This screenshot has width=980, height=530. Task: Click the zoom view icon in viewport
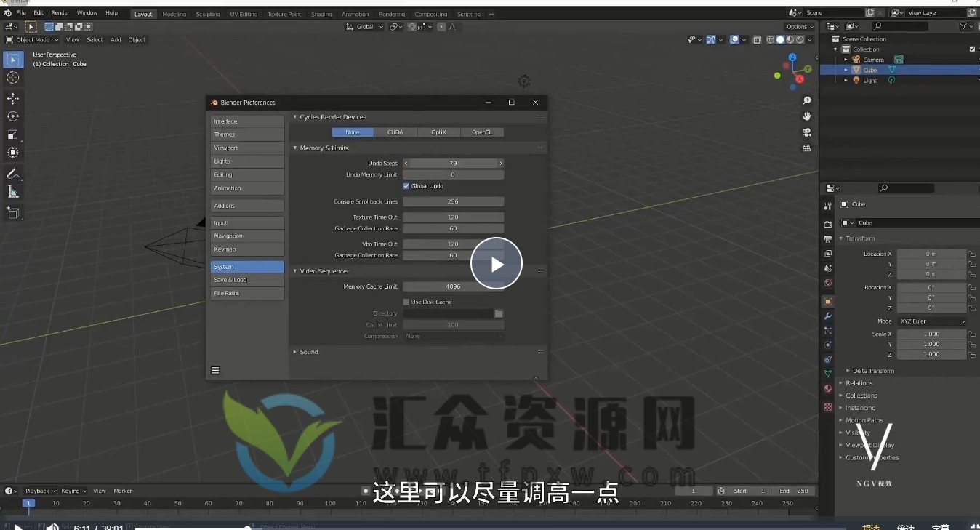click(x=806, y=100)
